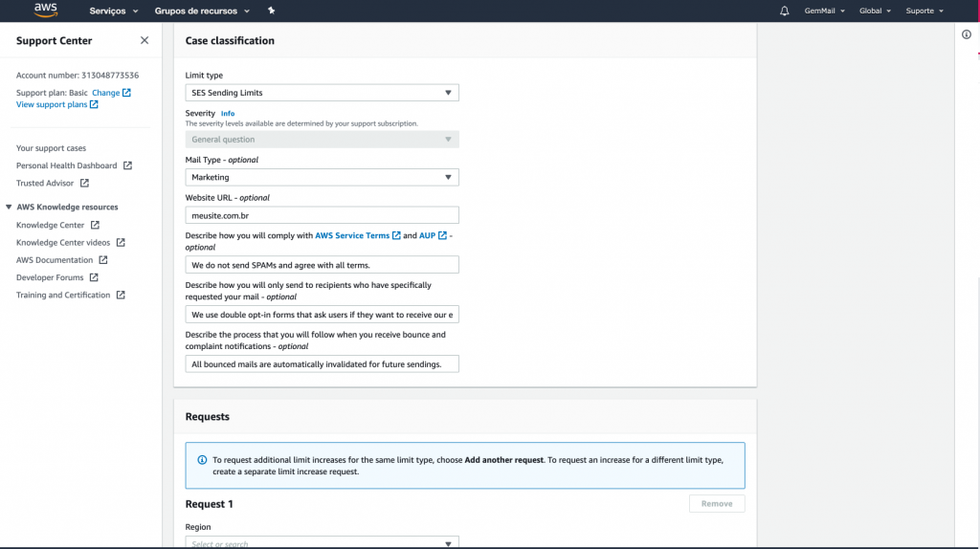Open the AUP link

click(427, 235)
